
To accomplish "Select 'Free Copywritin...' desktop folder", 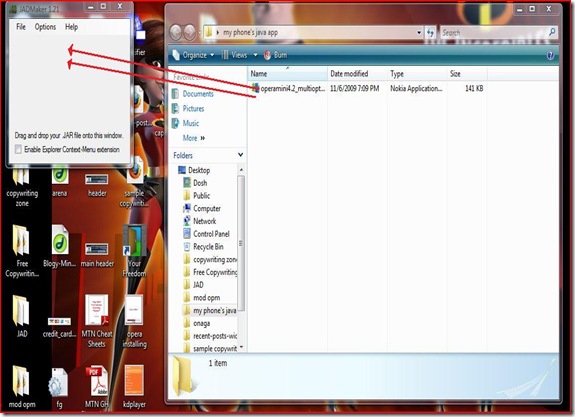I will (x=22, y=251).
